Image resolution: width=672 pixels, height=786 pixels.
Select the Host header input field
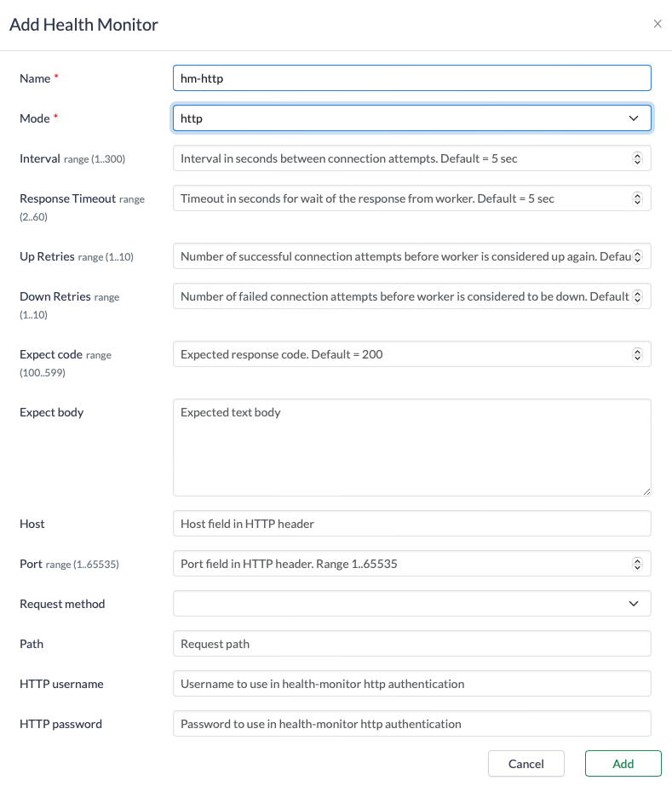(411, 524)
